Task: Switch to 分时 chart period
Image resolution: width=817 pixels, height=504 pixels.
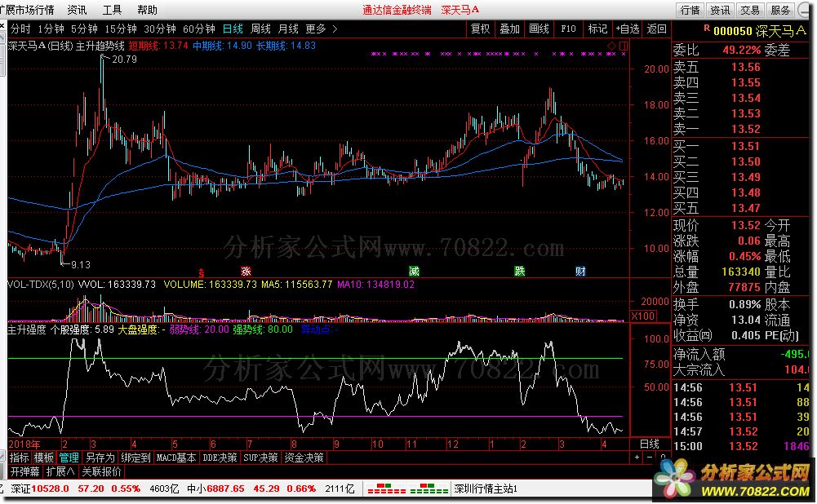Action: [20, 29]
